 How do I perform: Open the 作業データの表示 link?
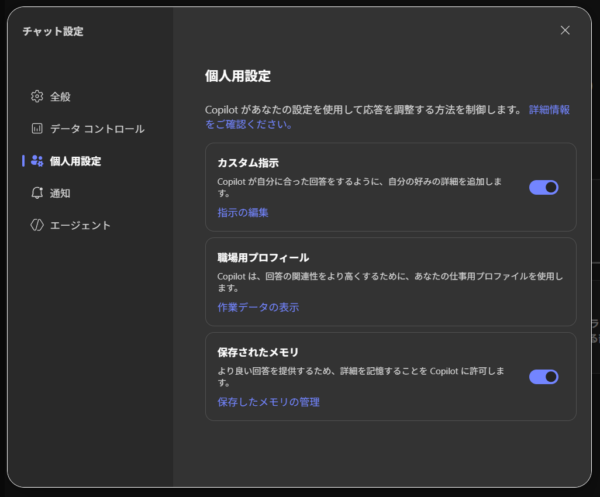[258, 307]
